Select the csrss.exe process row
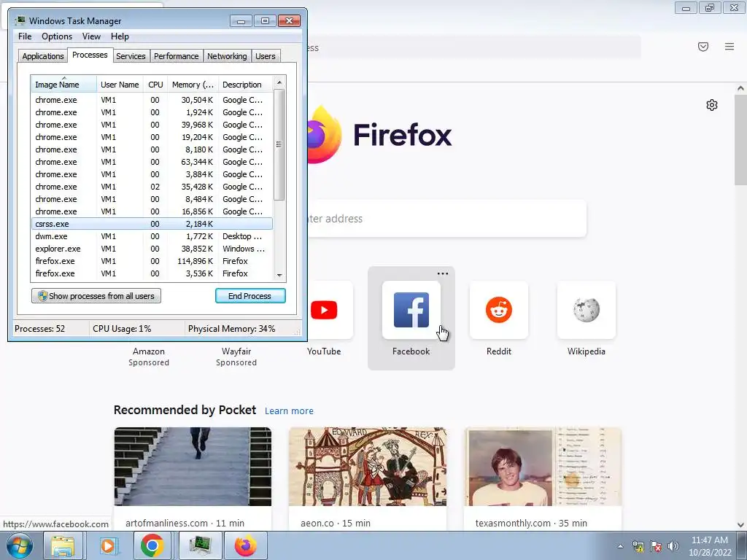This screenshot has height=560, width=747. 152,224
